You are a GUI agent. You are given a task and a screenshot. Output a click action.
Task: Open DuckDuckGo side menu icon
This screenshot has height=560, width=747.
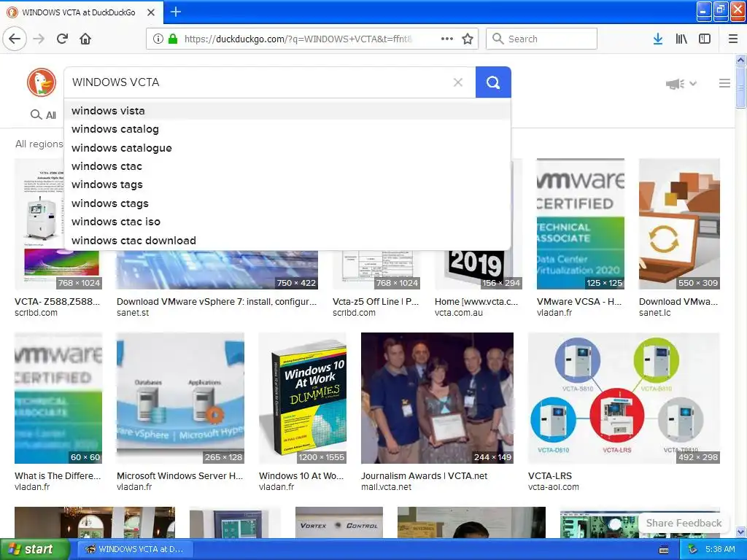724,83
